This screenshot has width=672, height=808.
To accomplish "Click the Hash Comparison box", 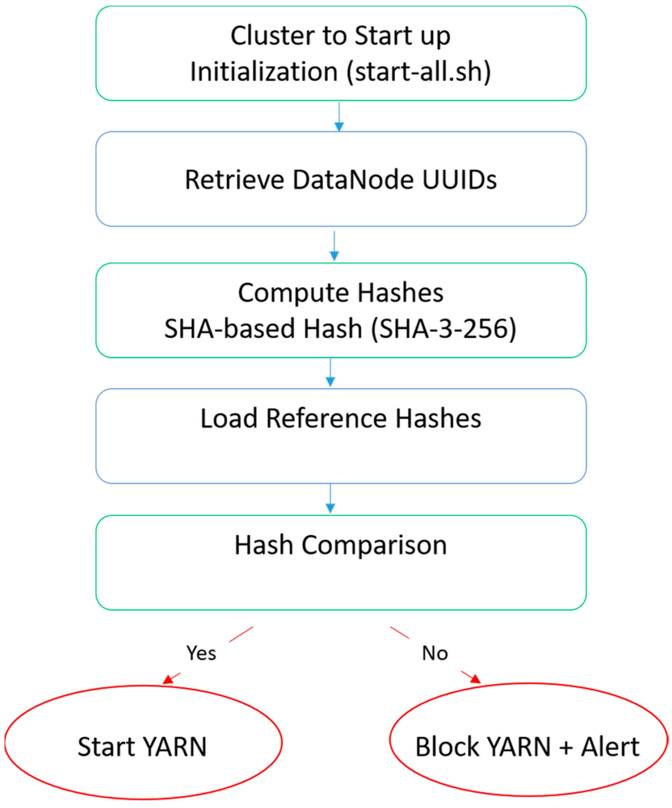I will click(341, 562).
